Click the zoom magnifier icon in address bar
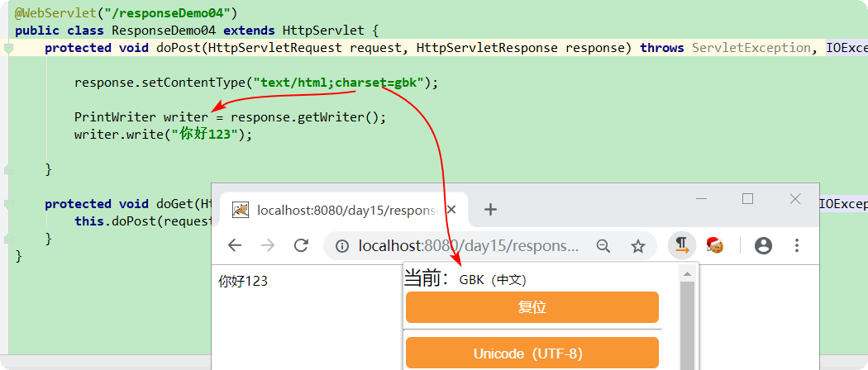The height and width of the screenshot is (370, 868). pyautogui.click(x=603, y=246)
